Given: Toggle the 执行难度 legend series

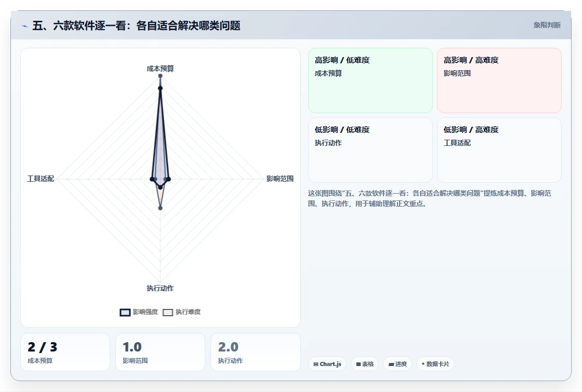Looking at the screenshot, I should point(181,312).
